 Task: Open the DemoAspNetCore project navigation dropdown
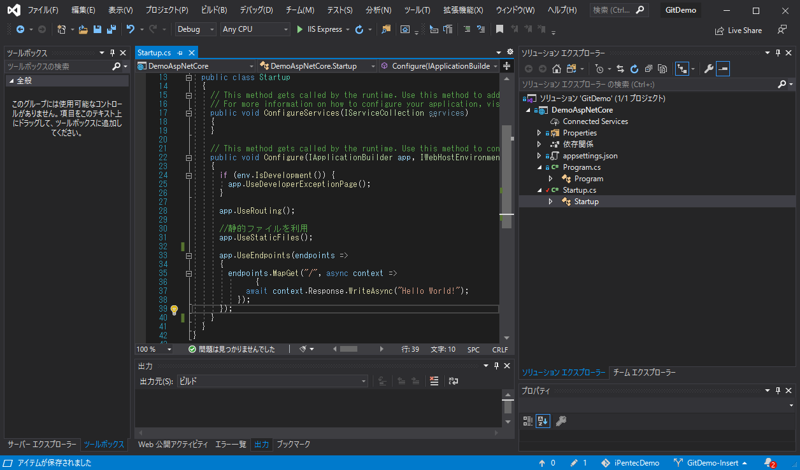pyautogui.click(x=195, y=66)
